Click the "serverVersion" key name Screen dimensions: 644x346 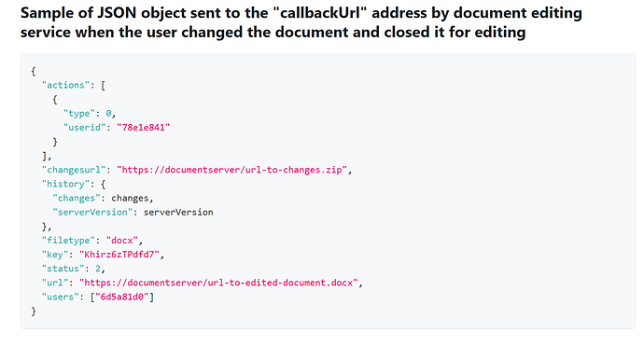tap(92, 213)
